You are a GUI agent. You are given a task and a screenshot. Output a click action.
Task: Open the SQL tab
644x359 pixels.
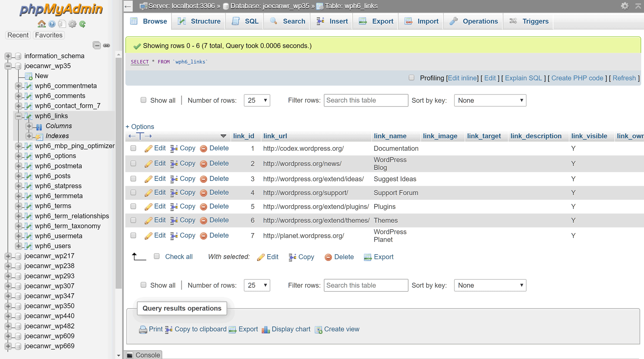pos(244,21)
